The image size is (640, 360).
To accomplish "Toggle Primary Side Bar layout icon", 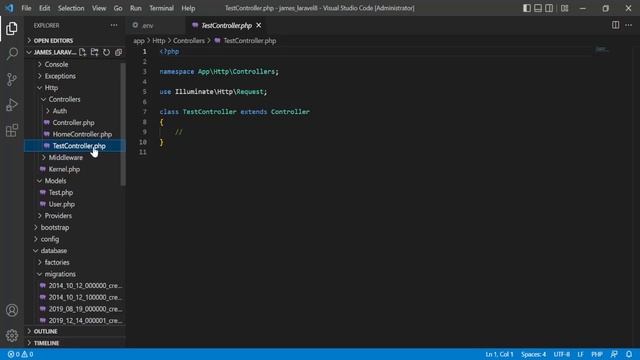I will [527, 8].
